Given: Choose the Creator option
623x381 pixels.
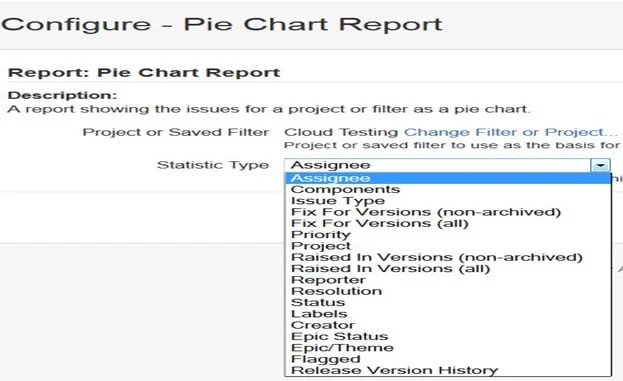Looking at the screenshot, I should (448, 325).
